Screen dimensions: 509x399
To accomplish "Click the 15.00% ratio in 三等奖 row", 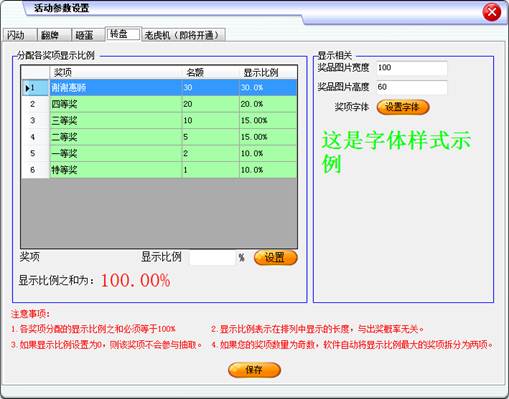I will pyautogui.click(x=268, y=120).
